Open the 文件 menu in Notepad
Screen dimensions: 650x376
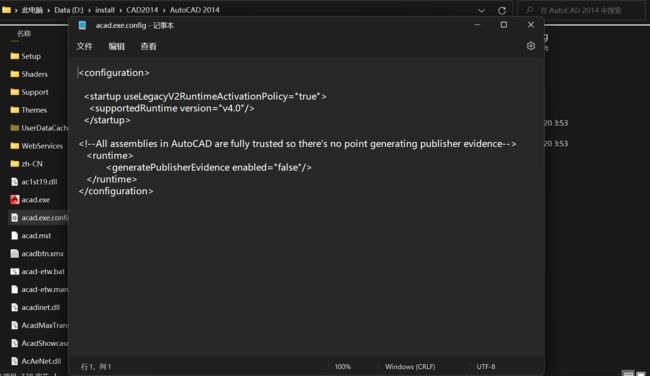click(x=84, y=46)
